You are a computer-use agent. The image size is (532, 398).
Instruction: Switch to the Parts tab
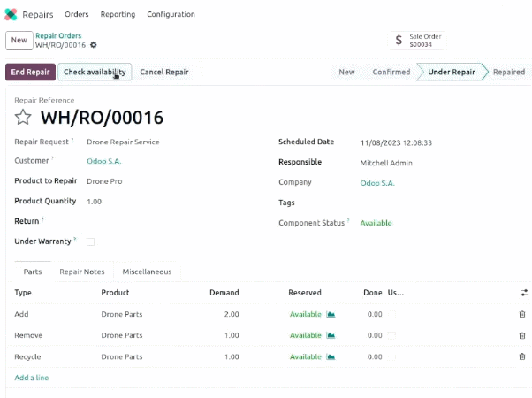[33, 272]
